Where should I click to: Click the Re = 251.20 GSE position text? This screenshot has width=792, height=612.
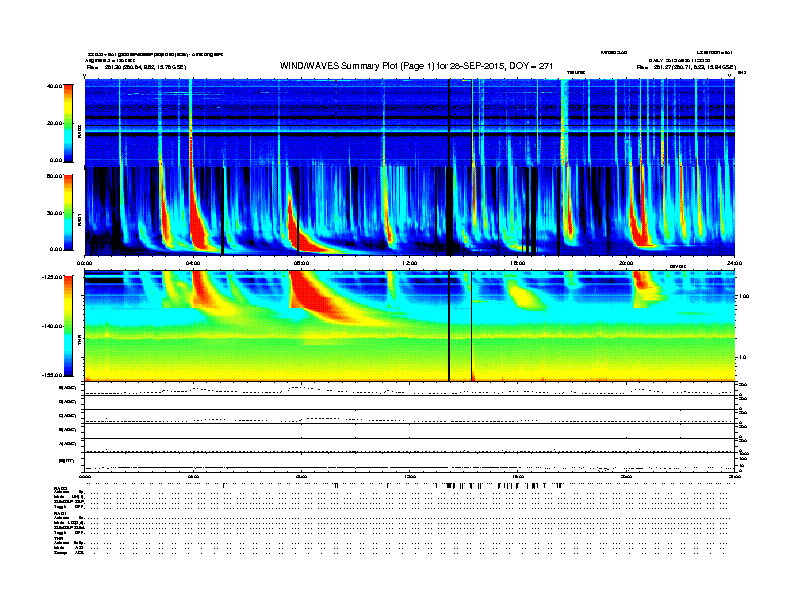coord(136,67)
